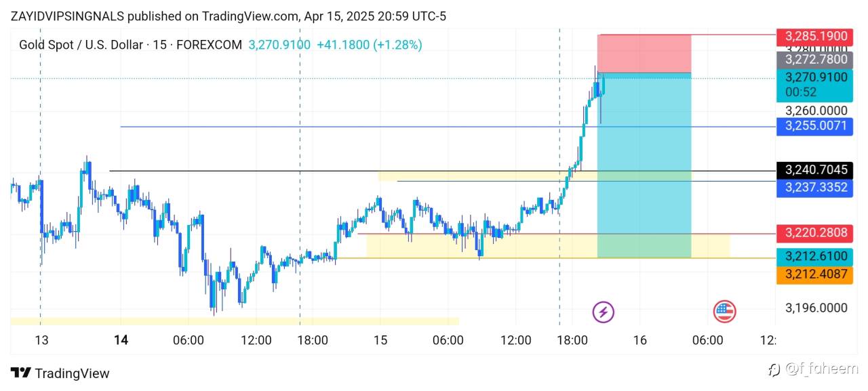Click the 18:00 time axis label before 16

point(572,339)
